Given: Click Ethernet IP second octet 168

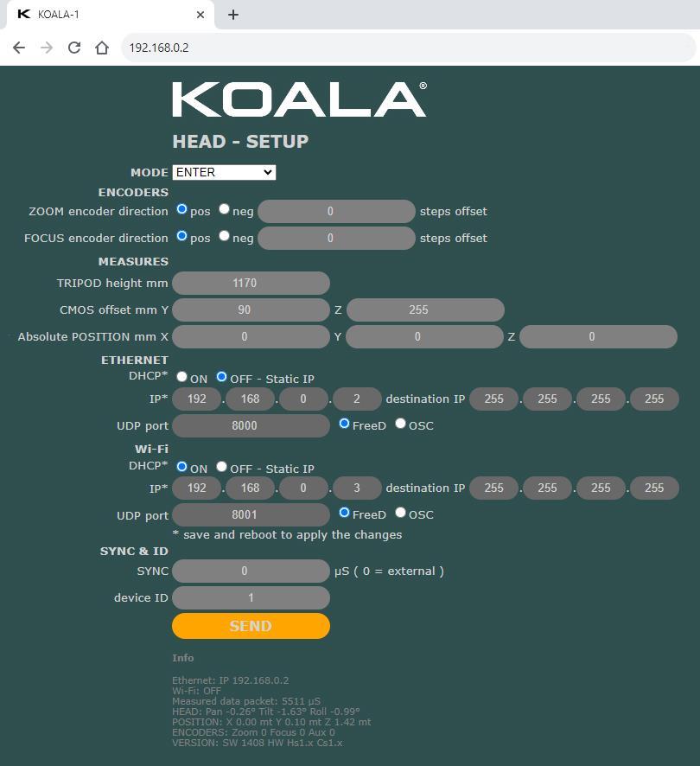Looking at the screenshot, I should click(x=251, y=399).
